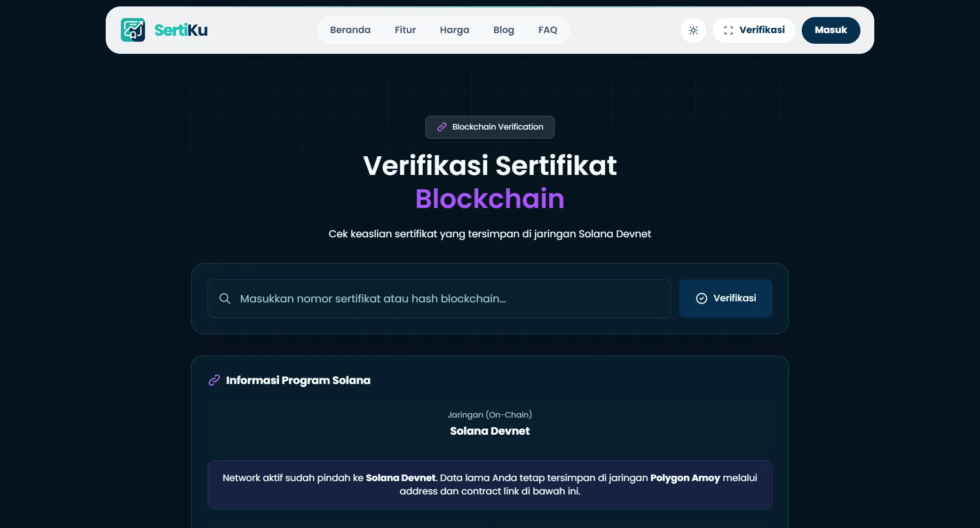Click the Verifikasi button beside the search field
The height and width of the screenshot is (528, 980).
click(x=726, y=299)
